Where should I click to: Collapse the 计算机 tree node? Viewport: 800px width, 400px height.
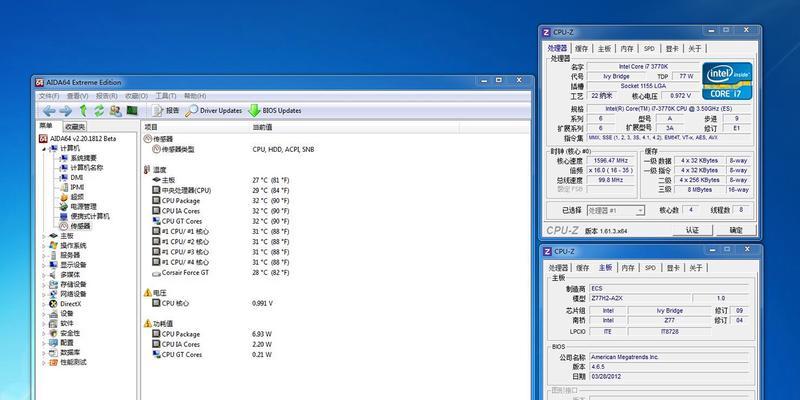(x=44, y=148)
